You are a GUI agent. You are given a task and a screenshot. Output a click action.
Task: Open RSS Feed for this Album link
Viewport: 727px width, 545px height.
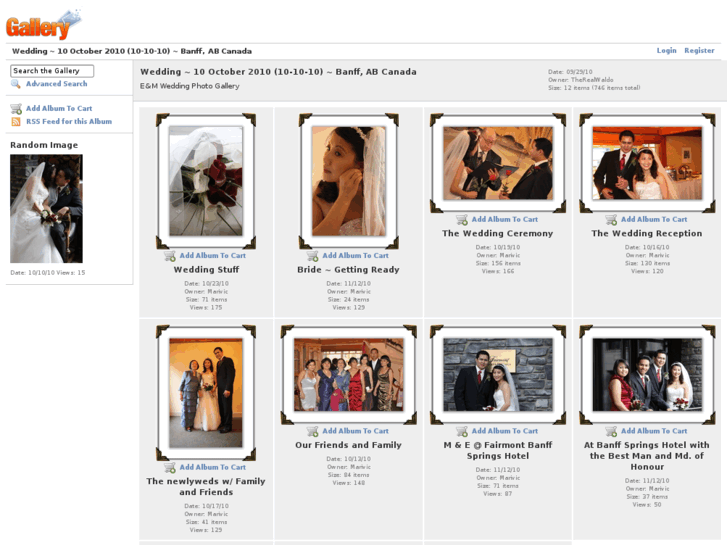pyautogui.click(x=69, y=122)
